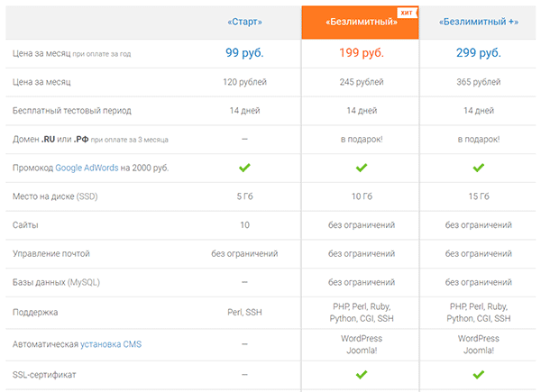Click the orange 199 руб. price
541x392 pixels.
pyautogui.click(x=362, y=53)
